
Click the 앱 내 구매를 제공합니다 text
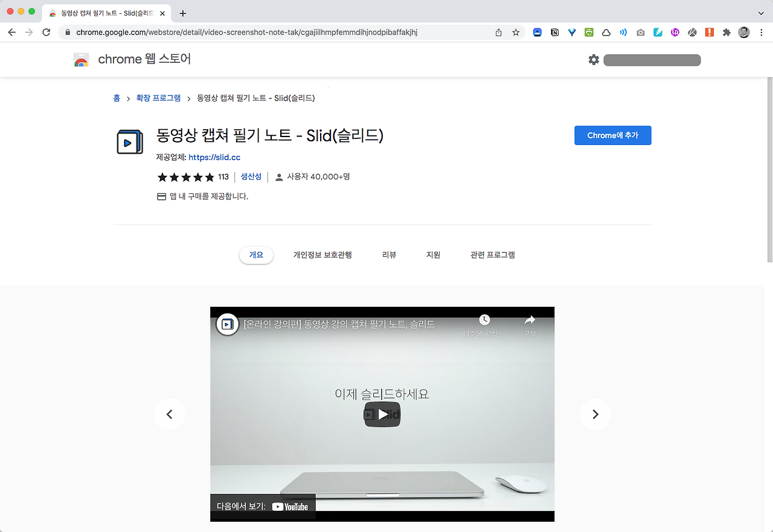pyautogui.click(x=209, y=196)
